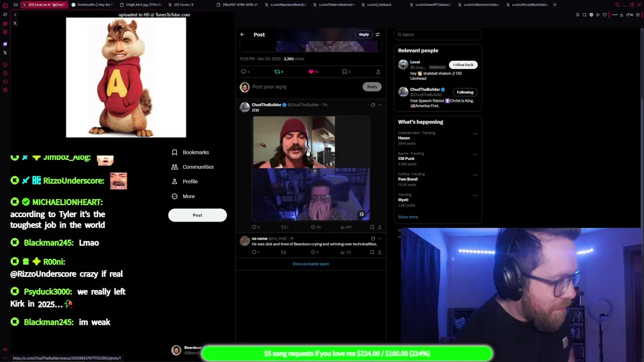Viewport: 644px width, 362px height.
Task: Bookmark the main post with 2 bookmarks
Action: coord(346,72)
